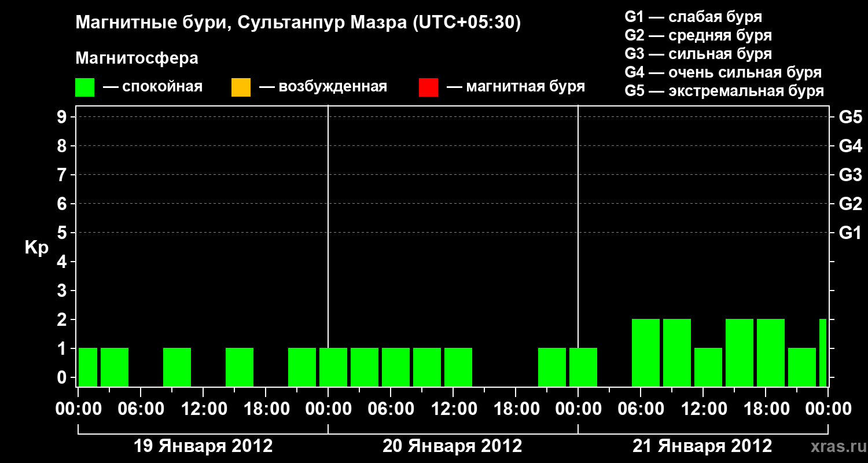The height and width of the screenshot is (463, 868).
Task: Select the 'G1 — слабая буря' legend line
Action: [693, 17]
